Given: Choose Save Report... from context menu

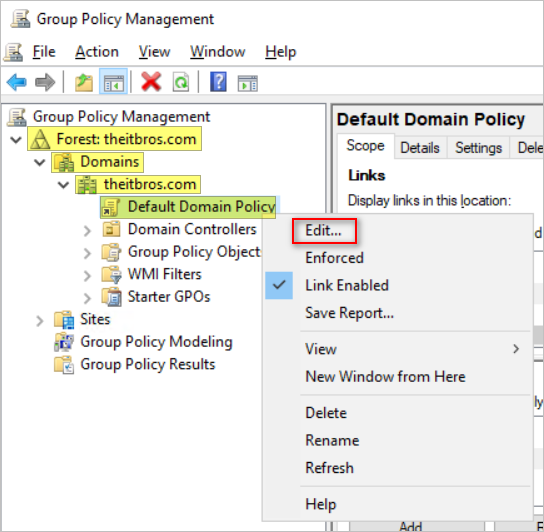Looking at the screenshot, I should pyautogui.click(x=350, y=313).
